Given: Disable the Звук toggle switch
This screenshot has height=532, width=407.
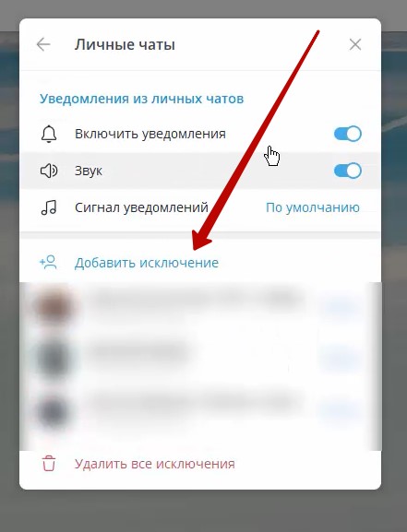Looking at the screenshot, I should click(348, 171).
